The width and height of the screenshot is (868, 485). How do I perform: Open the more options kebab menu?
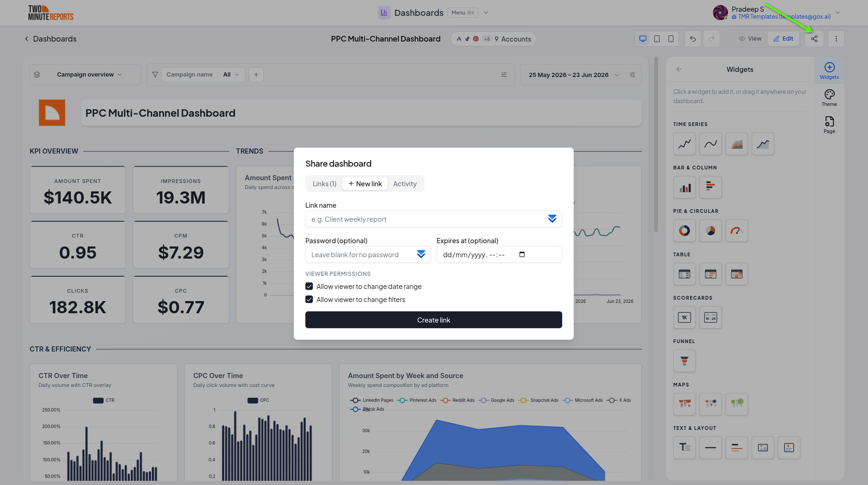click(836, 39)
